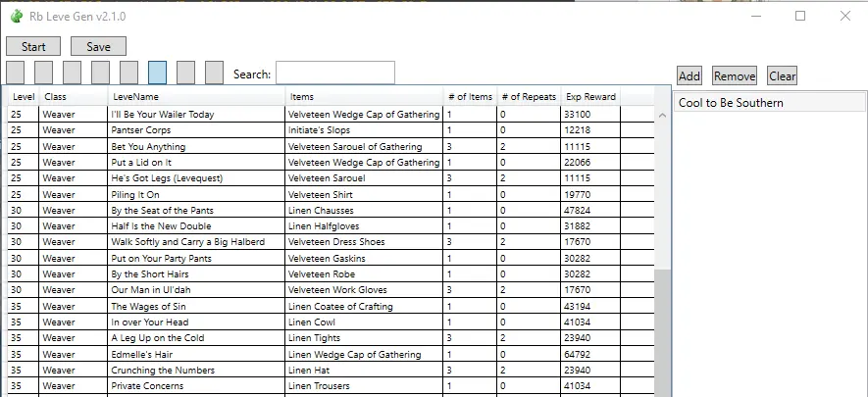Select the Pantser Corps leve
The image size is (868, 397).
331,130
